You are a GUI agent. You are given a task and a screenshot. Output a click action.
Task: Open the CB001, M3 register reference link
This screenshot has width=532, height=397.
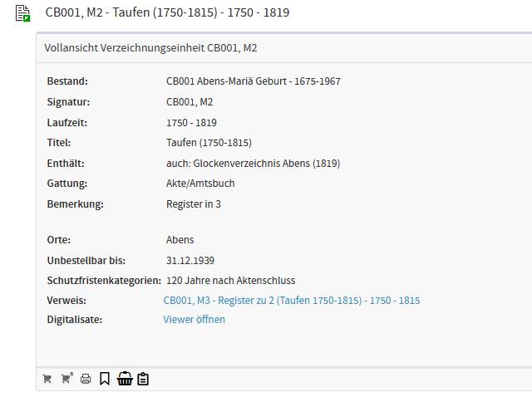point(291,301)
